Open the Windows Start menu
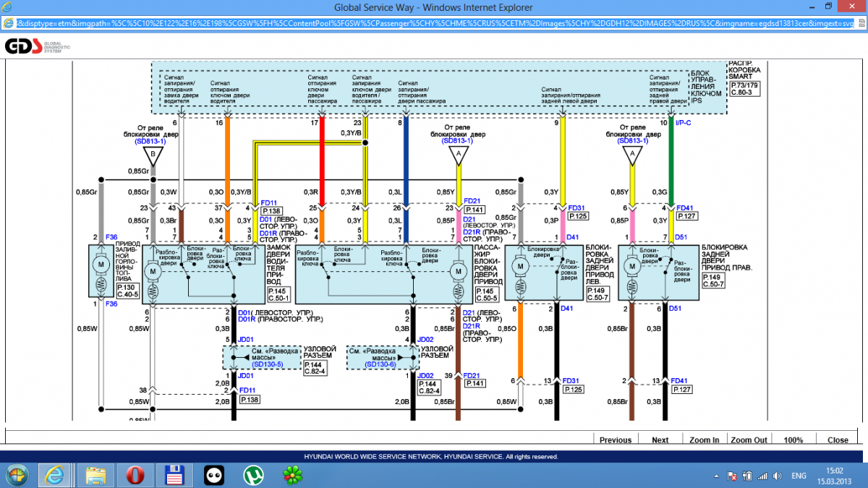 tap(16, 475)
